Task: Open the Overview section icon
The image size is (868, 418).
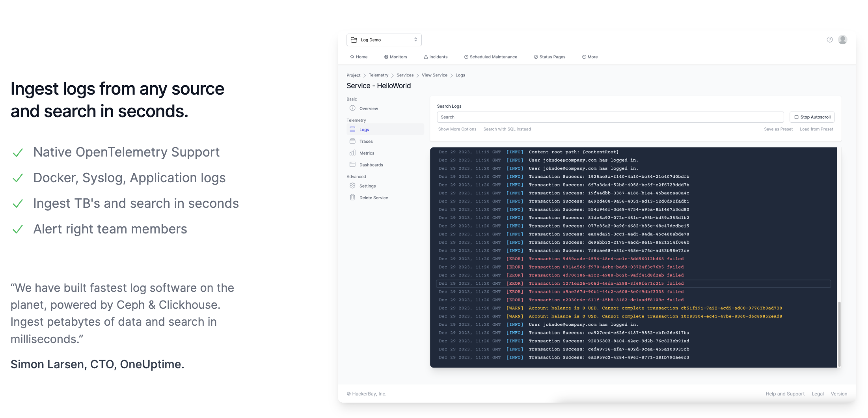Action: pyautogui.click(x=353, y=108)
